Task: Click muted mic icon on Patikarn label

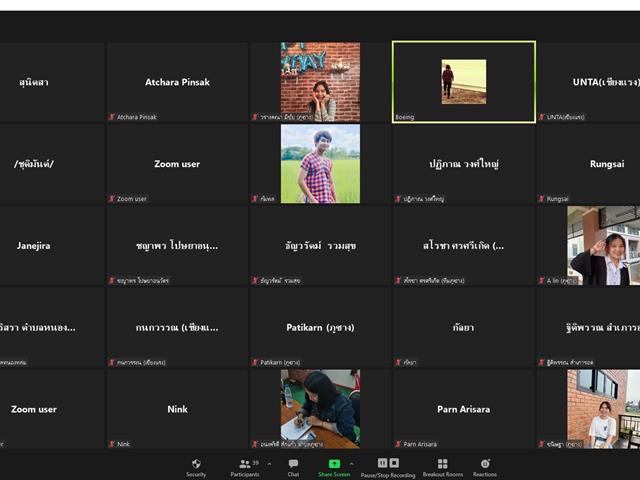Action: click(x=255, y=362)
